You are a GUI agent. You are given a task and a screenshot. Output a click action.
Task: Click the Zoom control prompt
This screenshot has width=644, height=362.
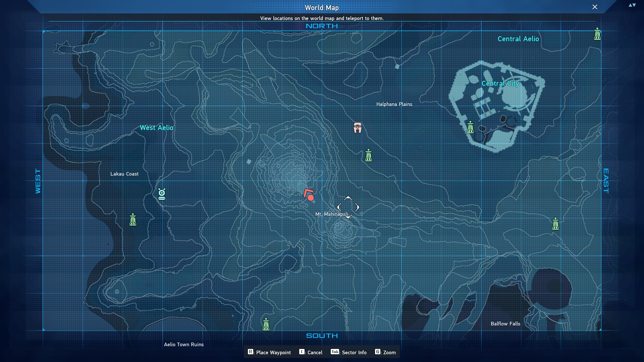point(385,352)
